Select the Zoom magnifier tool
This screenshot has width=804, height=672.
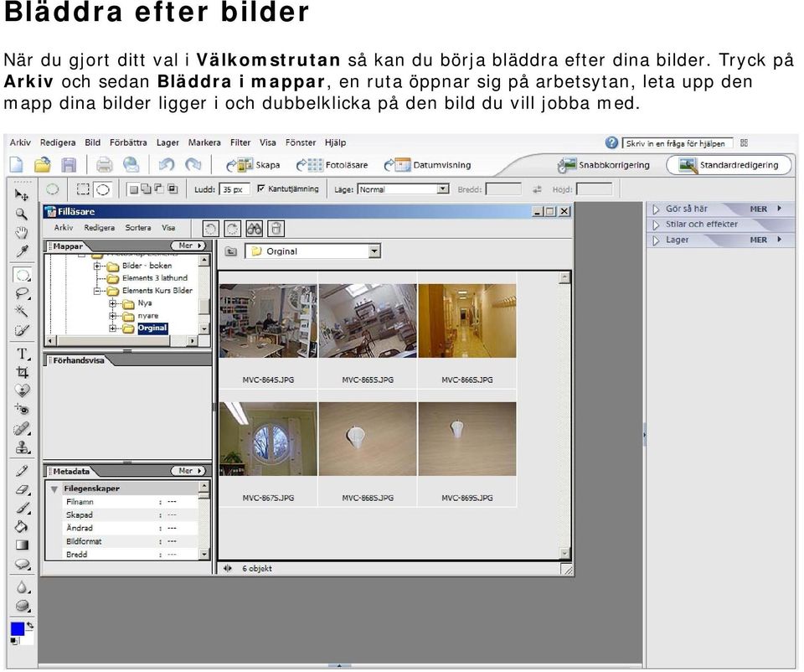click(x=21, y=214)
